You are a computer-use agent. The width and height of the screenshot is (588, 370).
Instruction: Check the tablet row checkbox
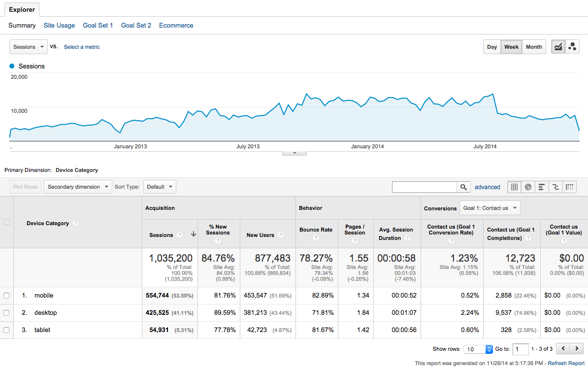click(x=6, y=330)
